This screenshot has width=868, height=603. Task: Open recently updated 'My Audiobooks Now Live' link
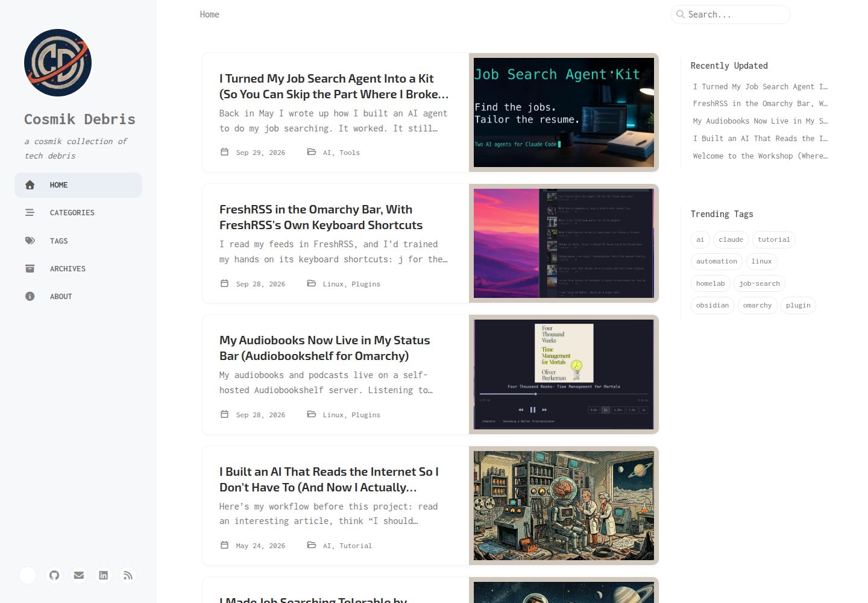760,121
